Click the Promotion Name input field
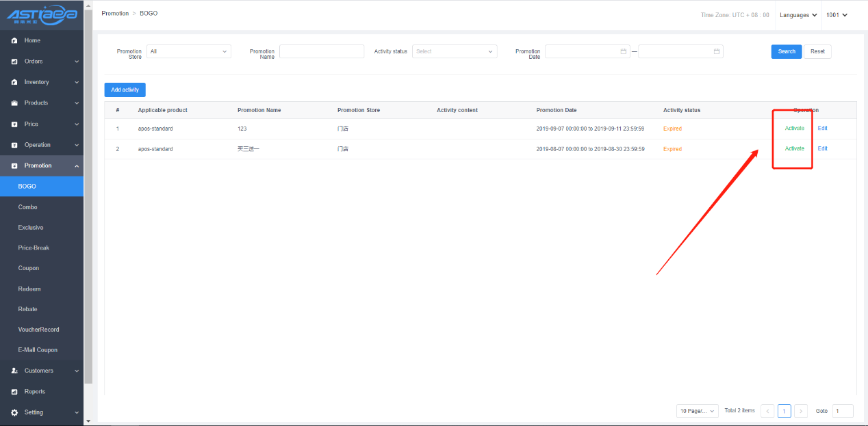Image resolution: width=868 pixels, height=426 pixels. 322,51
